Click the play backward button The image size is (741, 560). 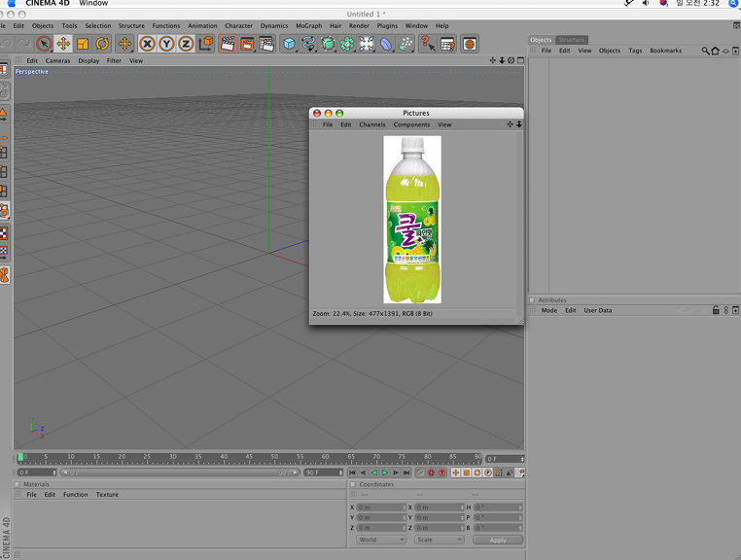[373, 472]
